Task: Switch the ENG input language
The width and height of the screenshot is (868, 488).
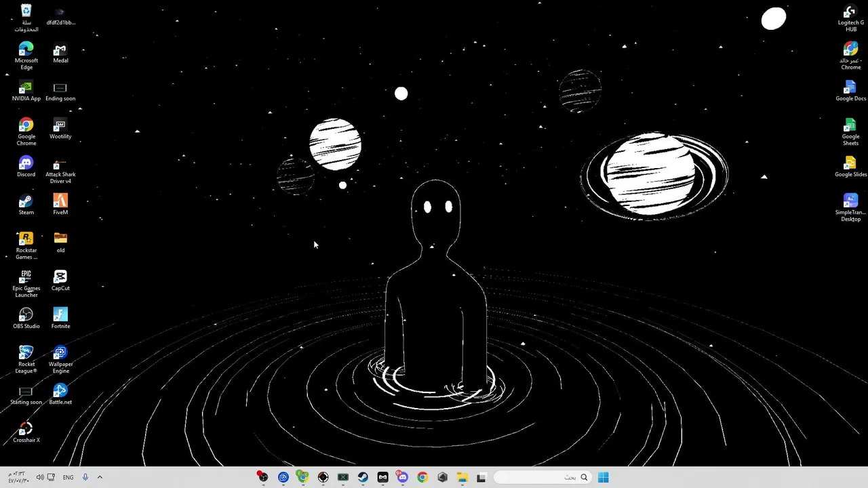Action: 68,477
